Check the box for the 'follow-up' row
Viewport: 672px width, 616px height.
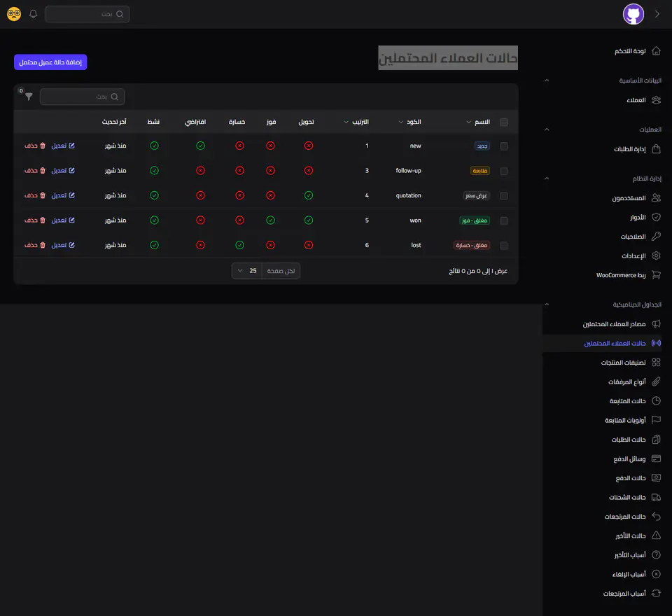coord(504,171)
